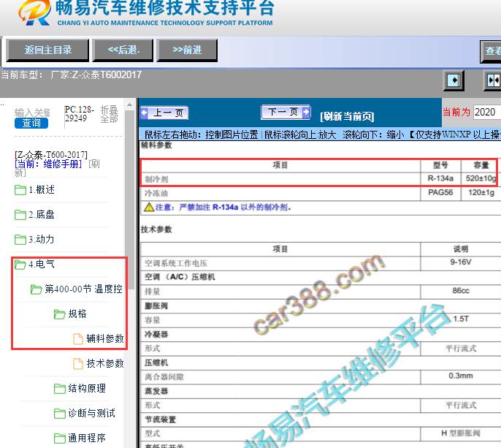Screen dimensions: 501x448
Task: Go forward with the >>前进 button
Action: click(x=187, y=50)
